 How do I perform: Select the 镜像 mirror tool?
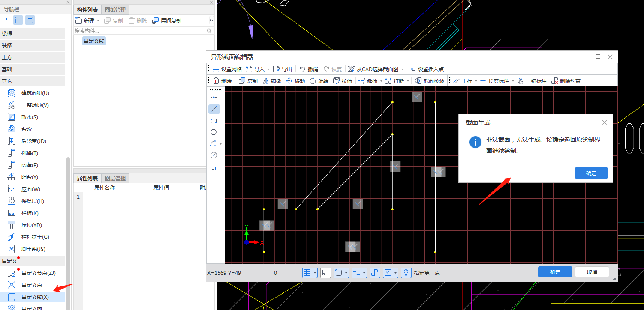pos(272,81)
